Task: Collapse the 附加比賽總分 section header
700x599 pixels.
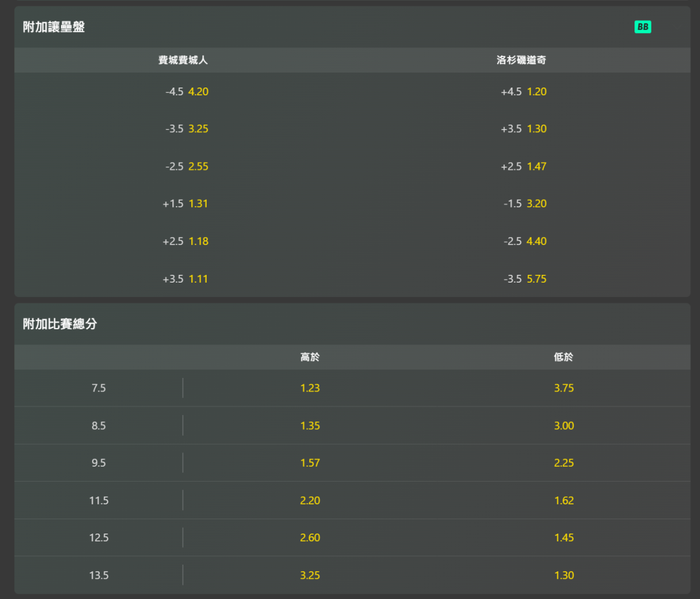Action: point(352,324)
